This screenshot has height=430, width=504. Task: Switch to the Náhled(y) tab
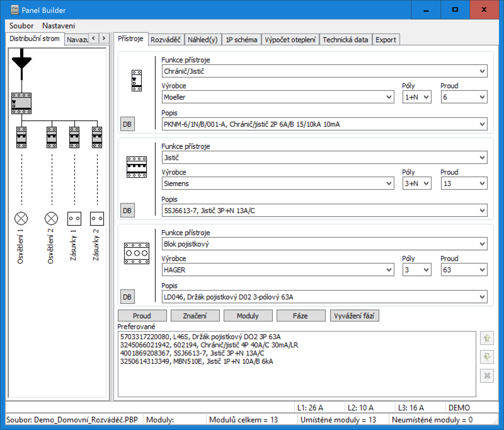203,40
